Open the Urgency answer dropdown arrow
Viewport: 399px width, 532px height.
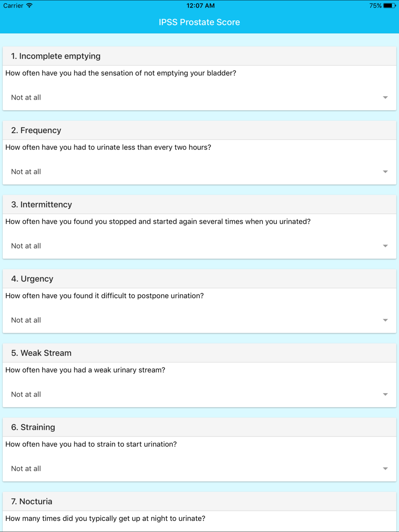pos(385,320)
